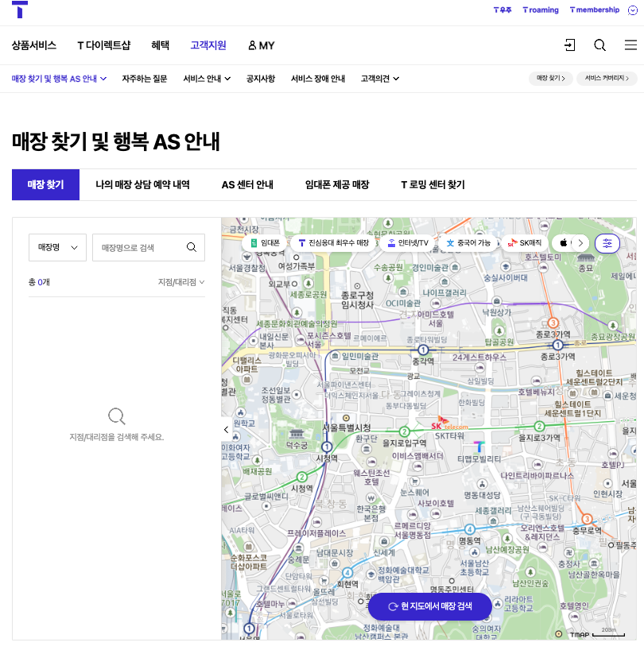Click the 매장 찾기 shortcut pill
This screenshot has width=644, height=650.
(551, 79)
